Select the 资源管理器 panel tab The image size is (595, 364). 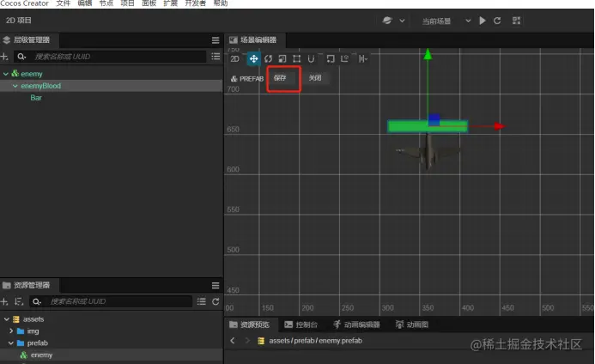click(x=27, y=285)
